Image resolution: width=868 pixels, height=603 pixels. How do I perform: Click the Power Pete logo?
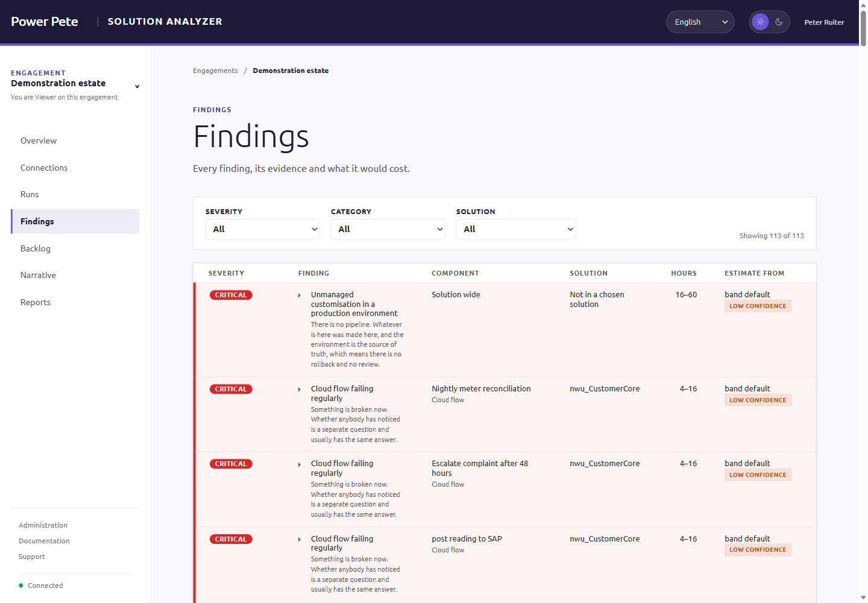tap(45, 22)
